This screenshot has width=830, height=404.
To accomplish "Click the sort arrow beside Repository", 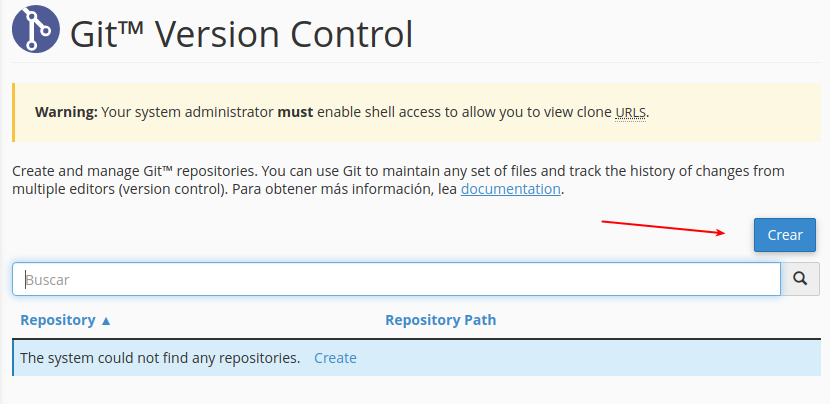I will pos(106,321).
